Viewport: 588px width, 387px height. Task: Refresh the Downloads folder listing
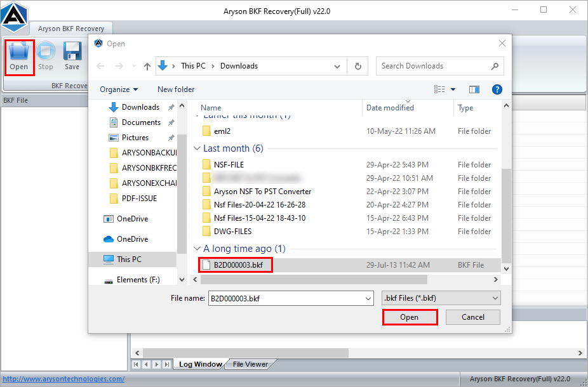click(x=357, y=67)
